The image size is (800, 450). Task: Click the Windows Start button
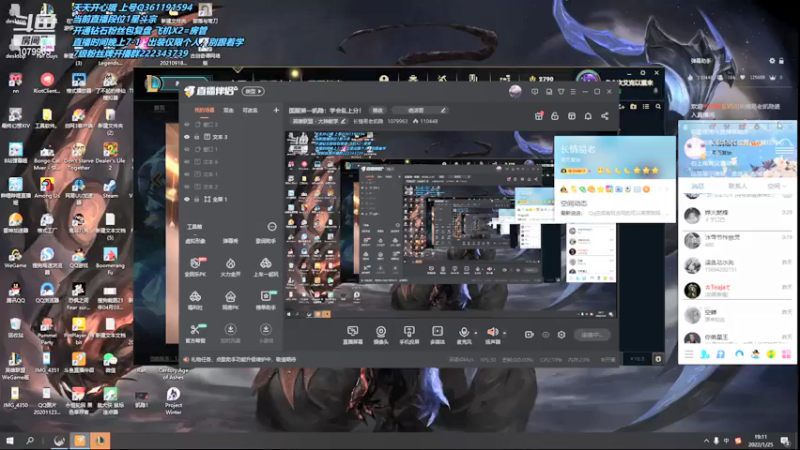click(x=10, y=440)
